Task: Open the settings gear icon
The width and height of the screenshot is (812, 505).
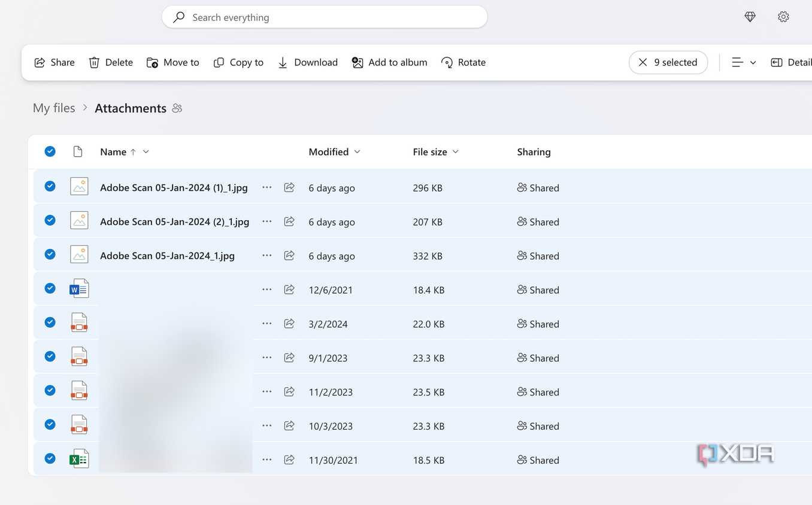Action: click(x=783, y=17)
